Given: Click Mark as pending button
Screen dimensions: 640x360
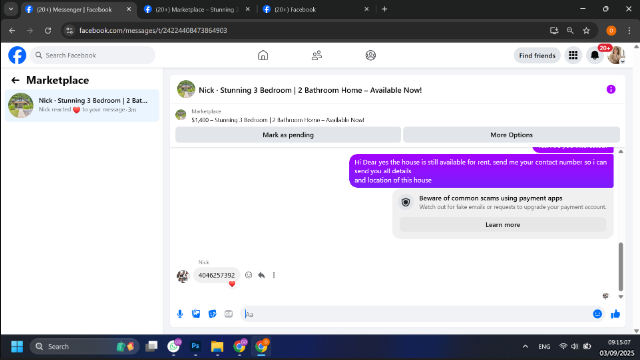Looking at the screenshot, I should 288,135.
